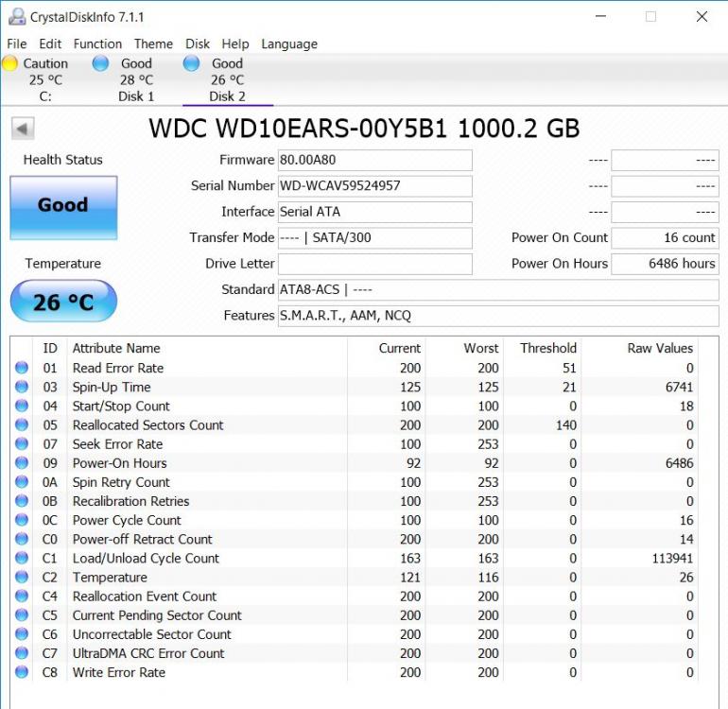Click status icon for Start/Stop Count row
Screen dimensions: 728x709
[x=22, y=406]
